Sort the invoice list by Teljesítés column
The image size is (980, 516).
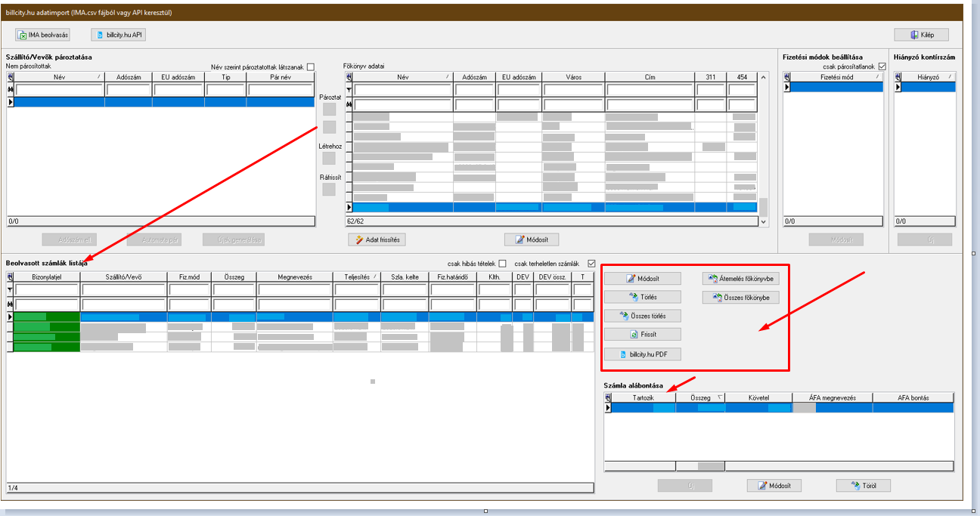(x=356, y=277)
